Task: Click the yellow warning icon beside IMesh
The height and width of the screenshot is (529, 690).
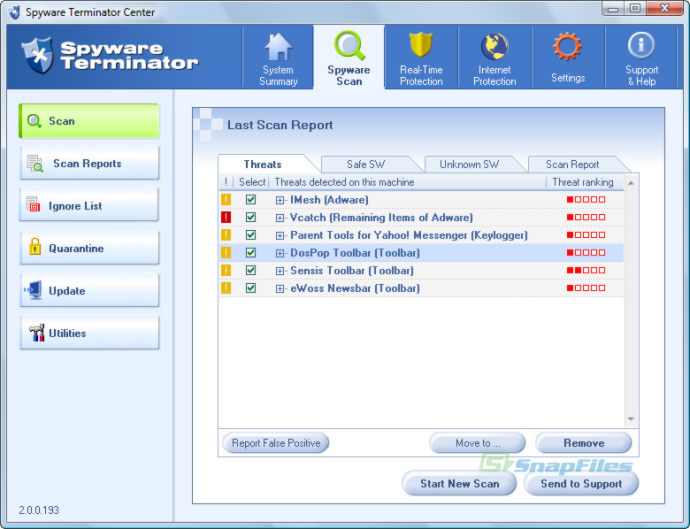Action: [226, 199]
